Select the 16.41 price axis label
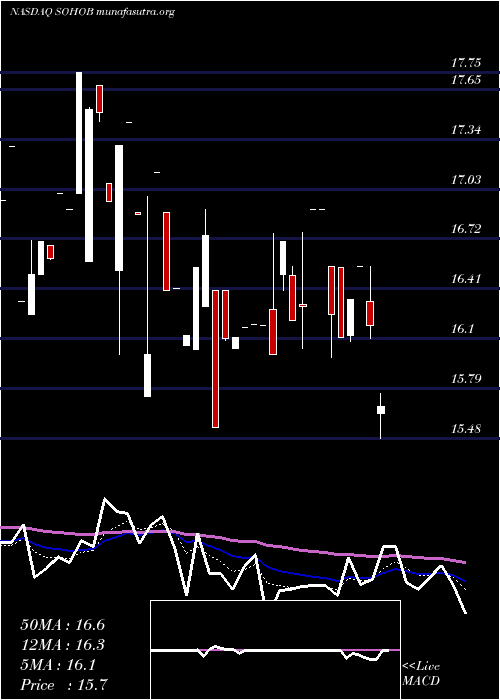Screen dimensions: 500x700 coord(467,279)
